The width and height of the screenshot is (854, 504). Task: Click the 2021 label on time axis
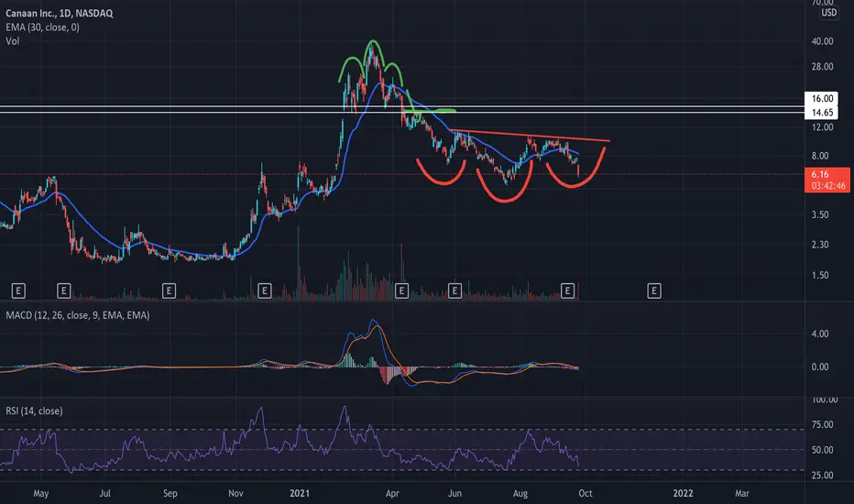300,494
